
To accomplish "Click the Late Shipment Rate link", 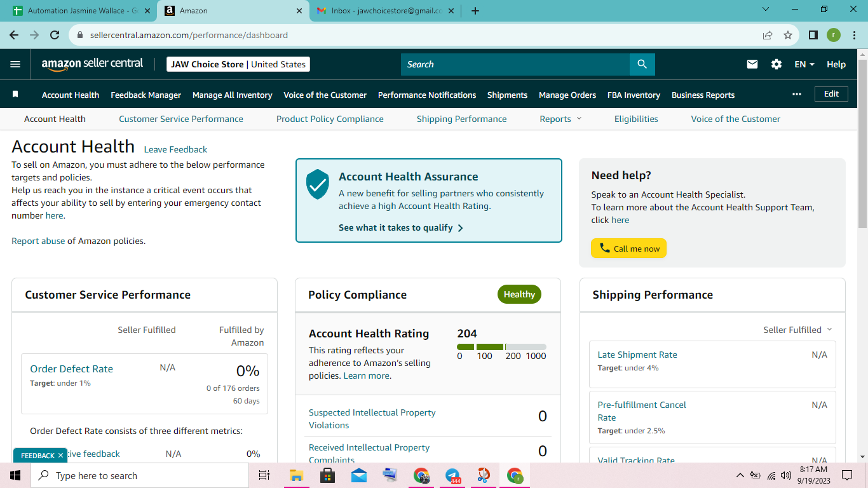I will coord(637,355).
